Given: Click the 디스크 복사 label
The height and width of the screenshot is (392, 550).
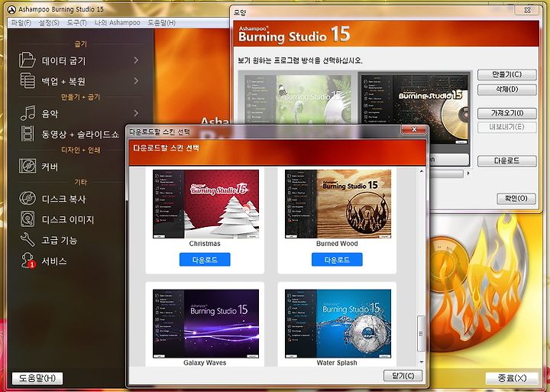Looking at the screenshot, I should pos(63,199).
